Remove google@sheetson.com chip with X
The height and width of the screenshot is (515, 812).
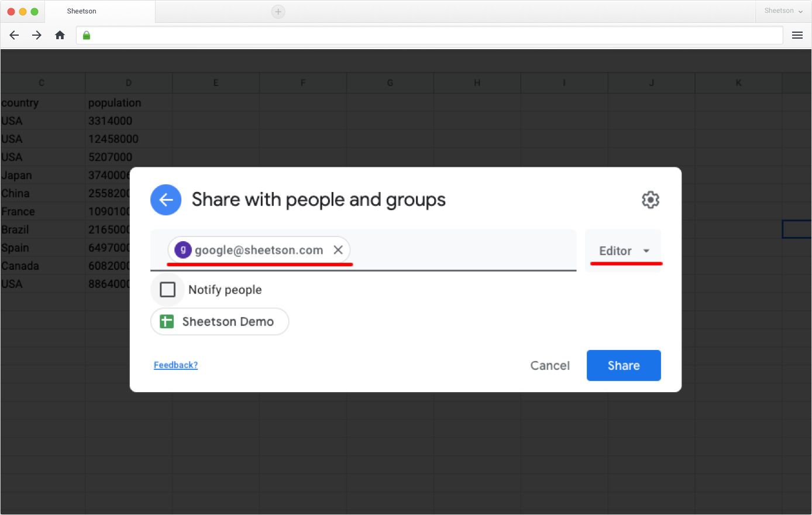click(x=338, y=250)
